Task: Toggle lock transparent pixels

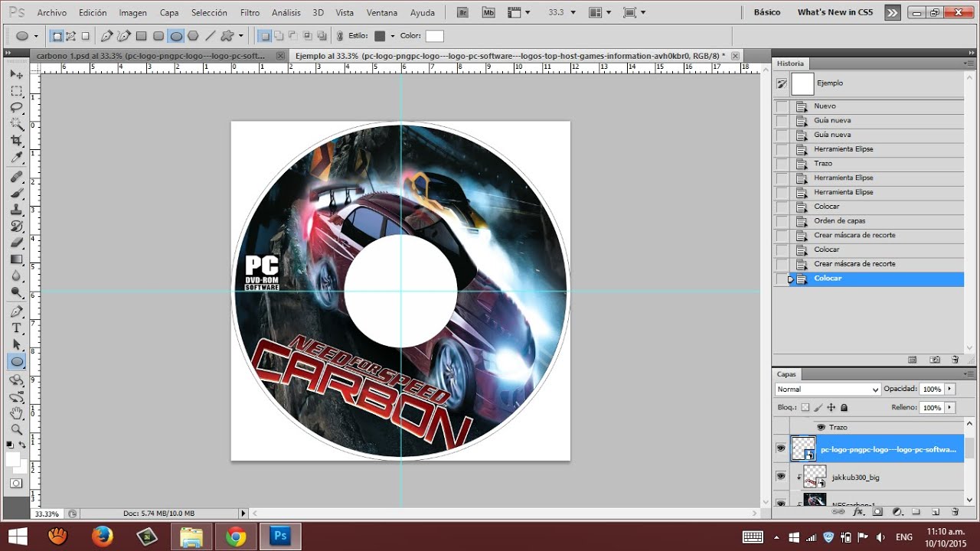Action: pyautogui.click(x=805, y=408)
